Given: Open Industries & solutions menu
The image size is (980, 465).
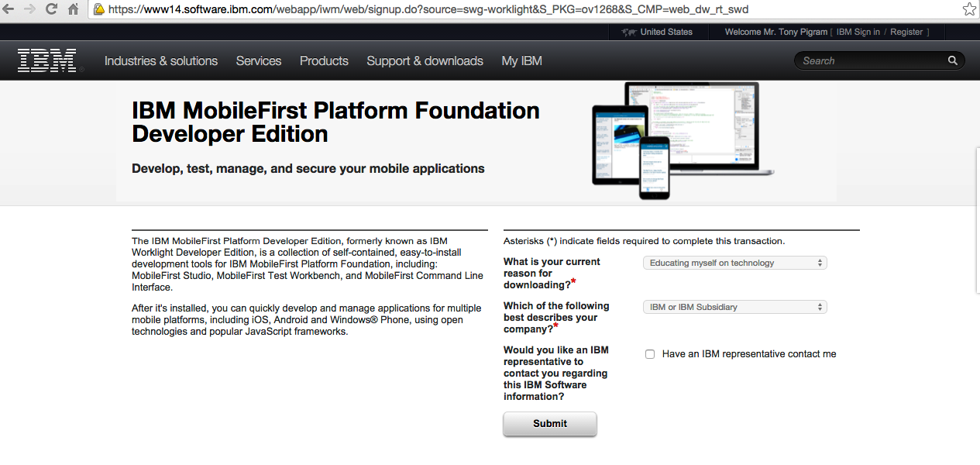Looking at the screenshot, I should [x=161, y=60].
